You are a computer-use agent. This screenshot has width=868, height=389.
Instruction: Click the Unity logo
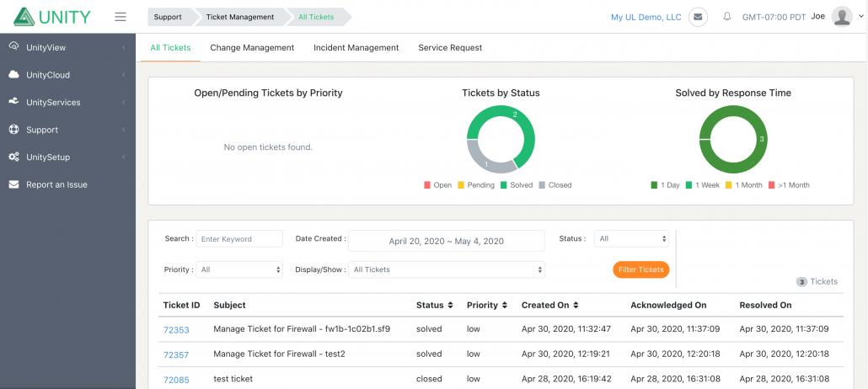tap(51, 17)
